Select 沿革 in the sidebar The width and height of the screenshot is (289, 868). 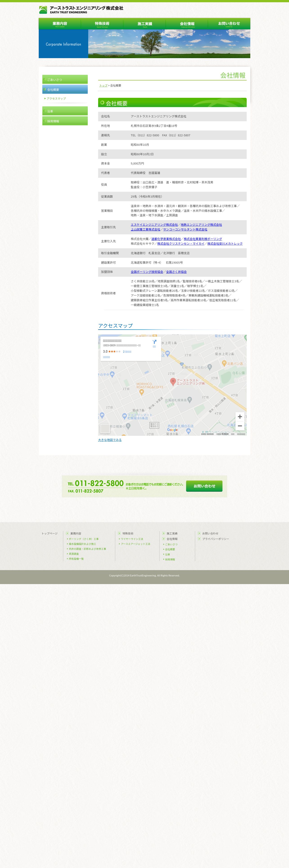point(65,111)
